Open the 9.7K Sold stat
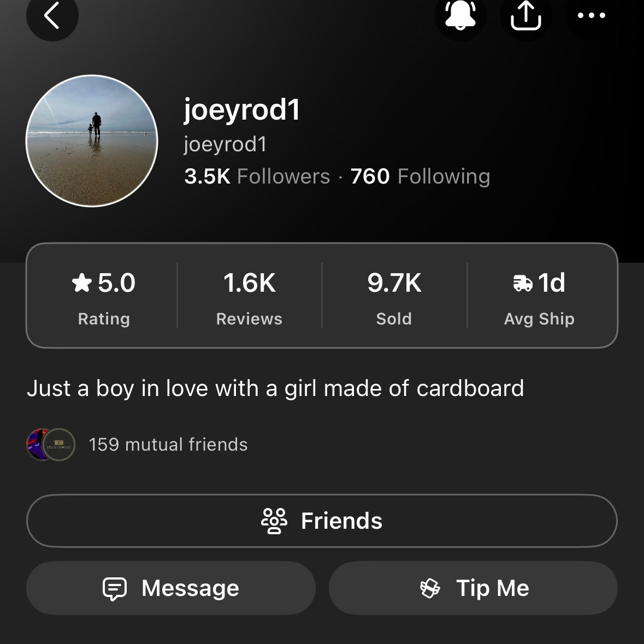 tap(394, 296)
